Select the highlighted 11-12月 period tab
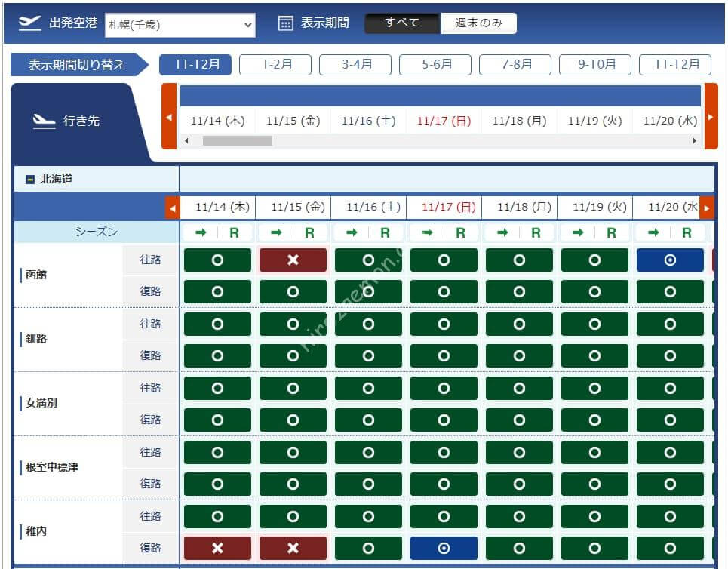 tap(195, 65)
